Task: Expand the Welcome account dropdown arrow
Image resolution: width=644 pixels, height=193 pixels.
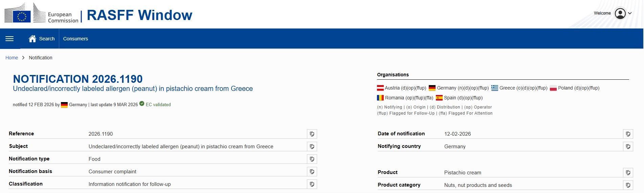Action: [x=630, y=14]
